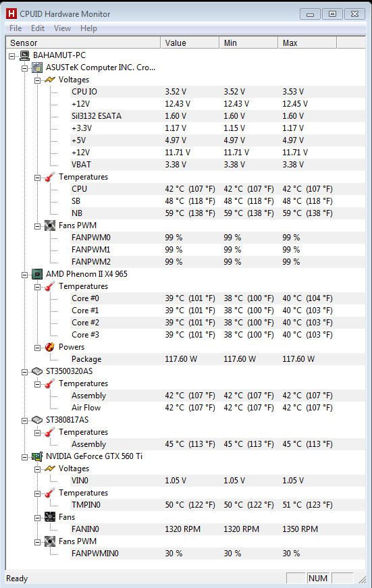The image size is (372, 588).
Task: Click the AMD Phenom II processor icon
Action: [x=37, y=274]
